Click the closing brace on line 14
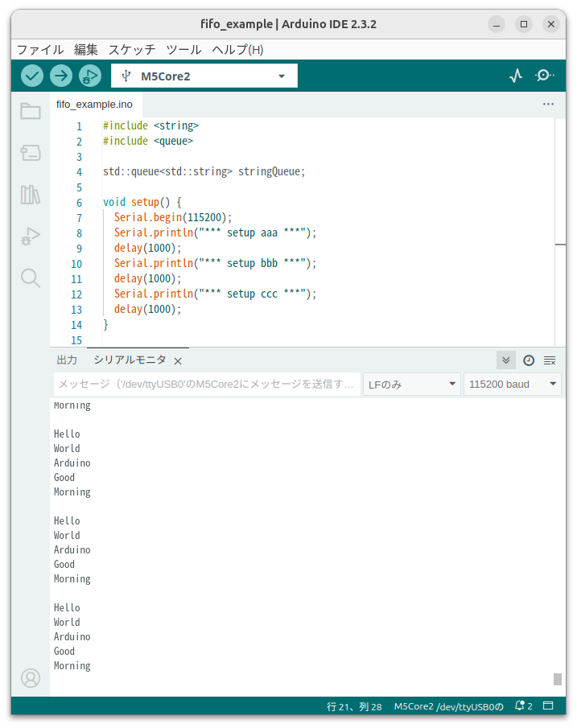 pyautogui.click(x=105, y=325)
